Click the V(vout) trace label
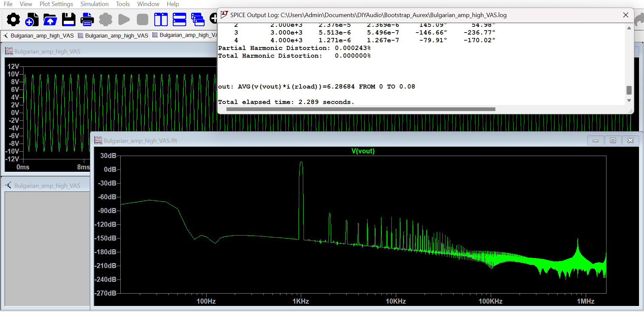The image size is (644, 312). pos(363,151)
